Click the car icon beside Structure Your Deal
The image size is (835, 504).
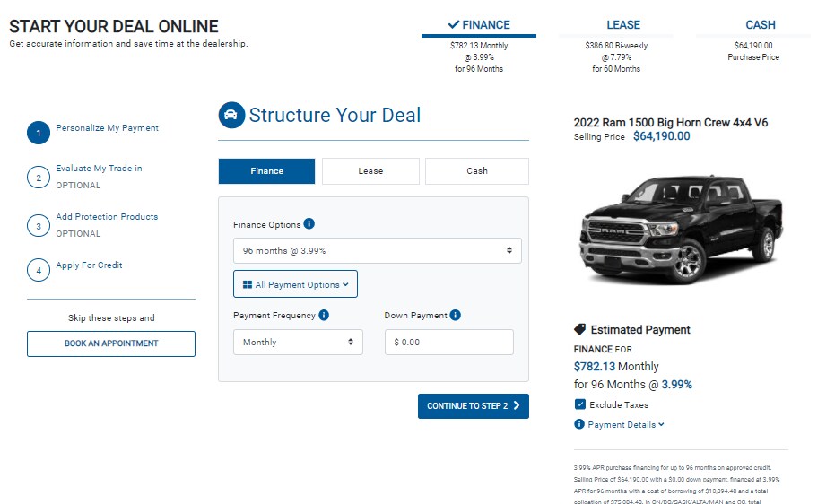point(231,115)
